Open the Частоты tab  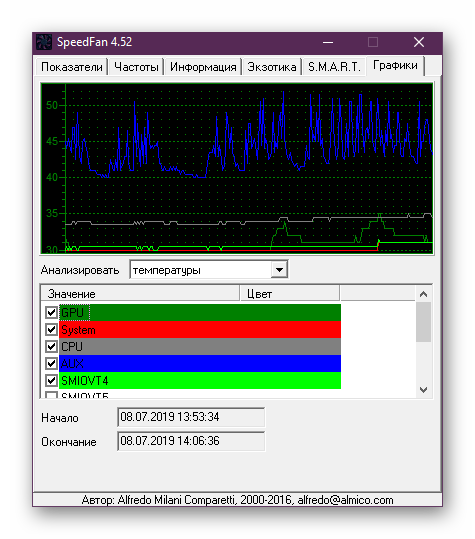pos(136,67)
